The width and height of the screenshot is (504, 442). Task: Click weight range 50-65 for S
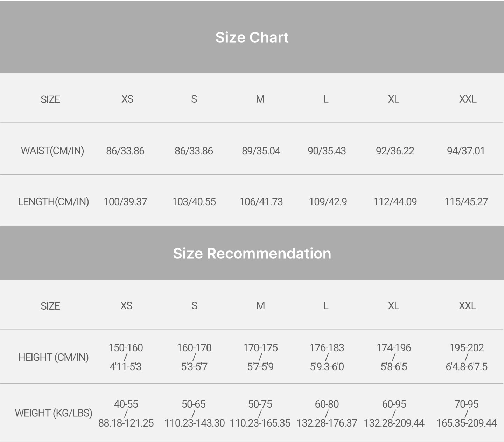194,404
